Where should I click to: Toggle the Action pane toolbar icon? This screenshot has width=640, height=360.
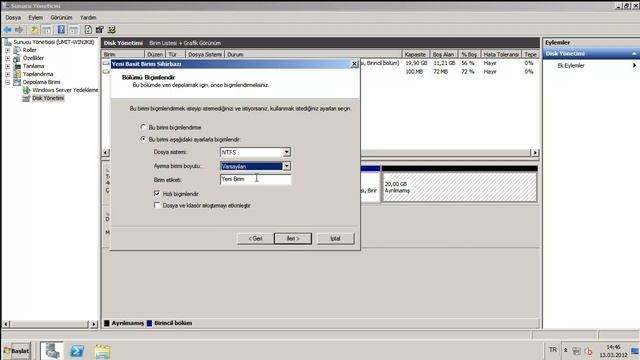(73, 30)
